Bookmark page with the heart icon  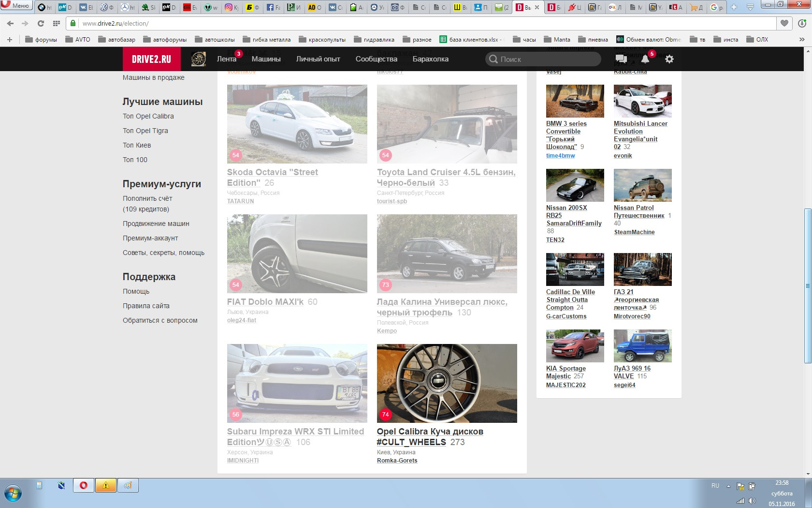[x=784, y=23]
